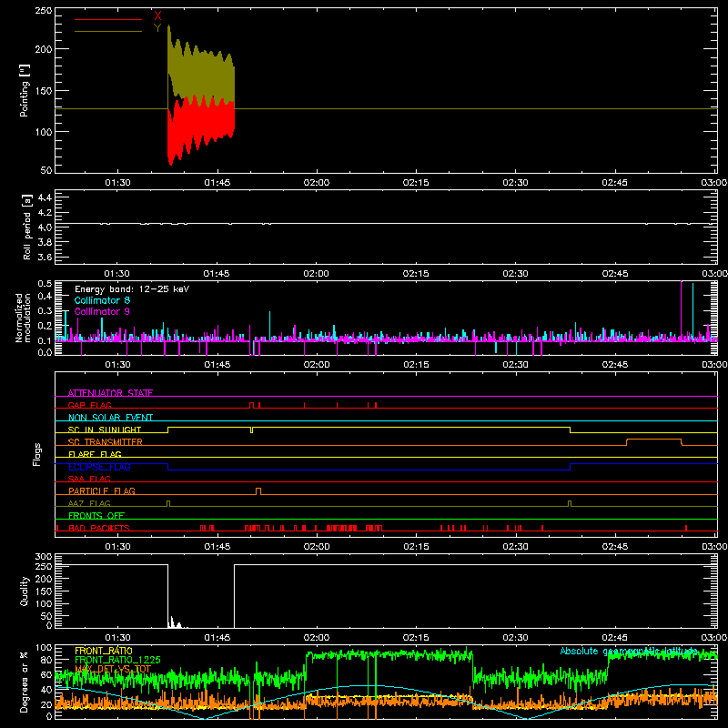The height and width of the screenshot is (728, 728).
Task: Click the 'Energy band: 12-25 keV' text
Action: 132,289
